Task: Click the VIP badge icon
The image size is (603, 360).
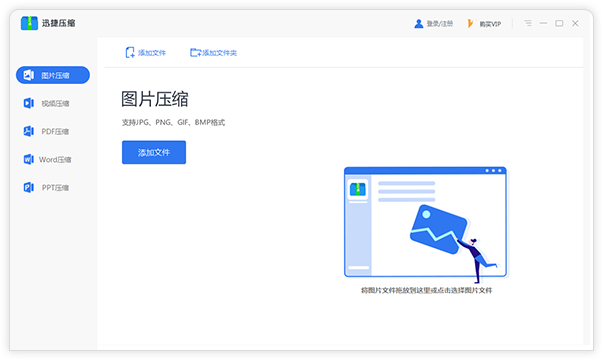Action: coord(470,24)
